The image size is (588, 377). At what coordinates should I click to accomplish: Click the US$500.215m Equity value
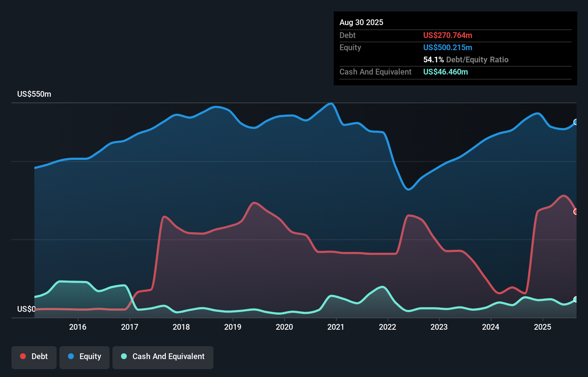pos(448,47)
